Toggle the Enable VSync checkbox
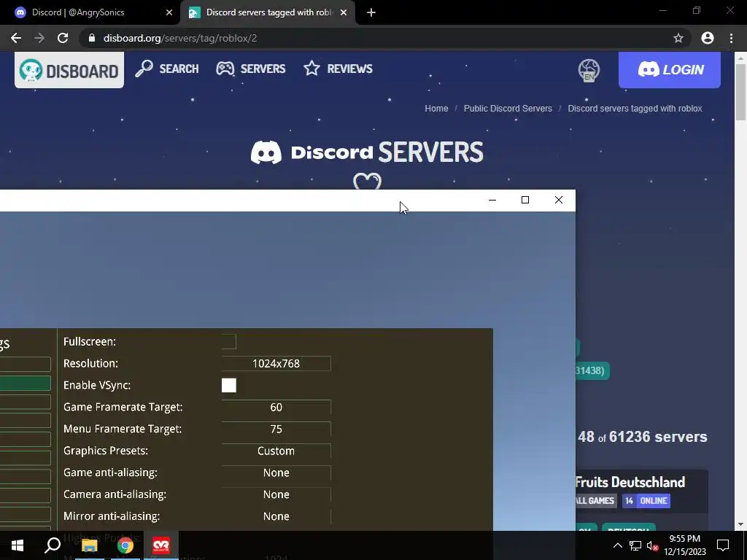 pos(228,385)
